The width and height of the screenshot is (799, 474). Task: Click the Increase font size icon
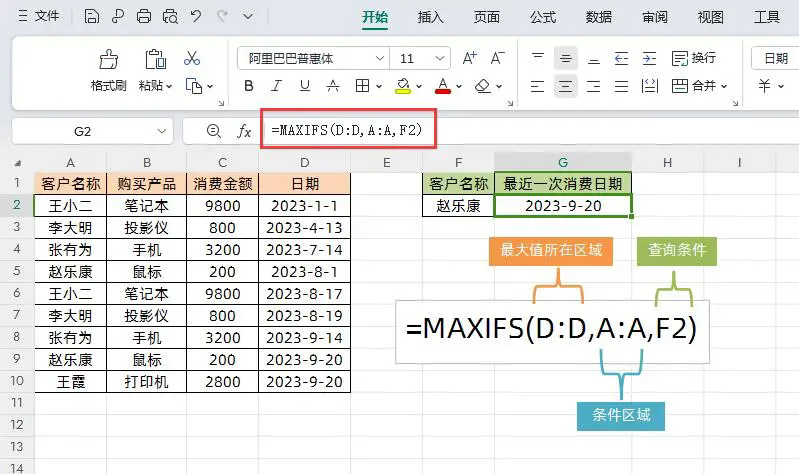coord(469,58)
